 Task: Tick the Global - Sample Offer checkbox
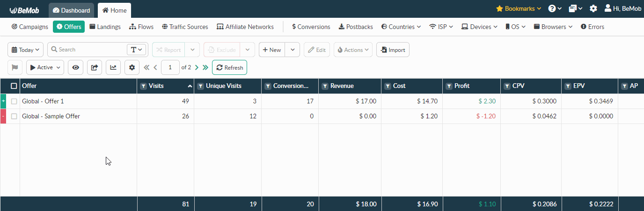pyautogui.click(x=14, y=116)
